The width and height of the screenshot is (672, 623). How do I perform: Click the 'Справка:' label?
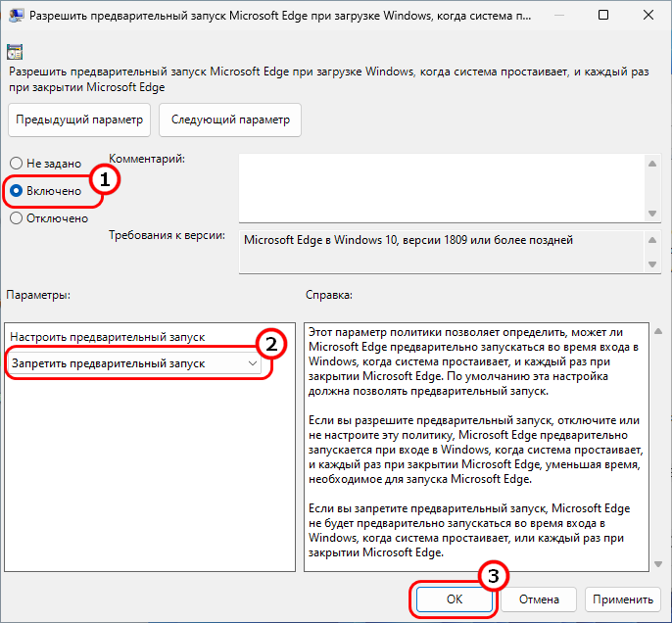329,295
